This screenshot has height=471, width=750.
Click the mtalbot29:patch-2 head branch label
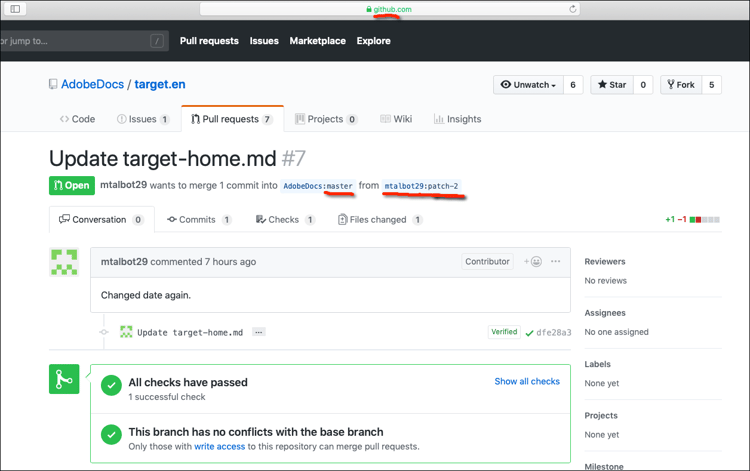(x=421, y=186)
